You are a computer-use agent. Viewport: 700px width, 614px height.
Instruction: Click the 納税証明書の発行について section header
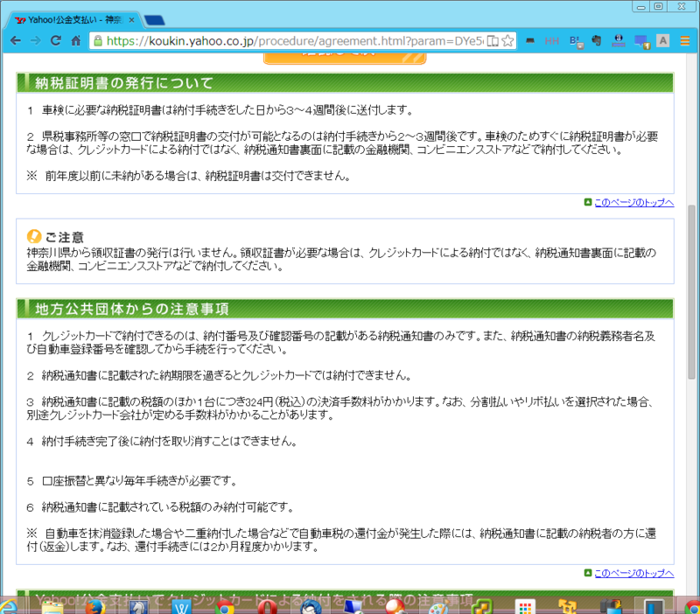[x=345, y=83]
